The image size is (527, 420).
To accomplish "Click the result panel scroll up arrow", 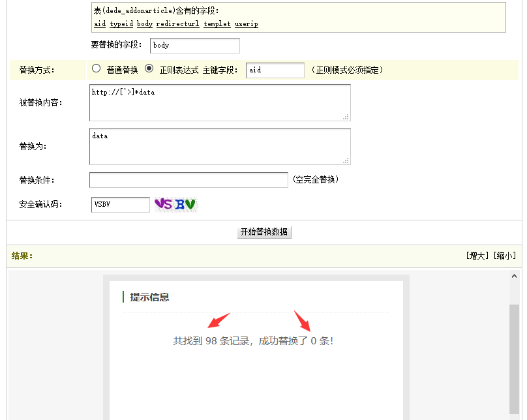I will pyautogui.click(x=514, y=277).
